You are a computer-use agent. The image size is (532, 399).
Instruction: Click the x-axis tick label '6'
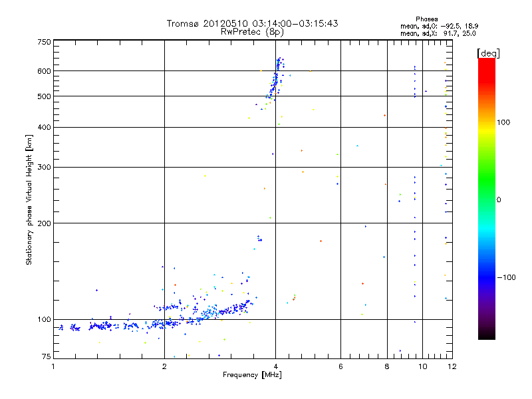[x=340, y=366]
